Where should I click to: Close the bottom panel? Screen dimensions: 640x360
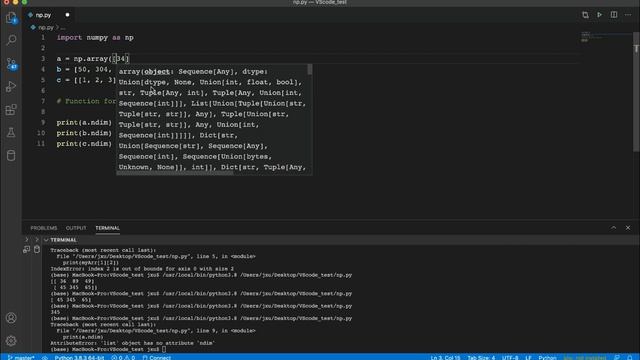[x=628, y=228]
